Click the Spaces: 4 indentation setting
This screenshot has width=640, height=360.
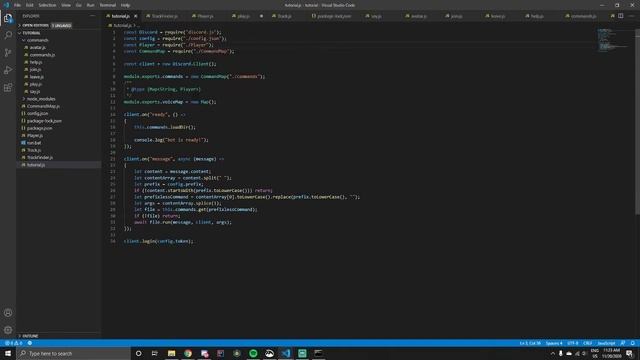[x=554, y=343]
